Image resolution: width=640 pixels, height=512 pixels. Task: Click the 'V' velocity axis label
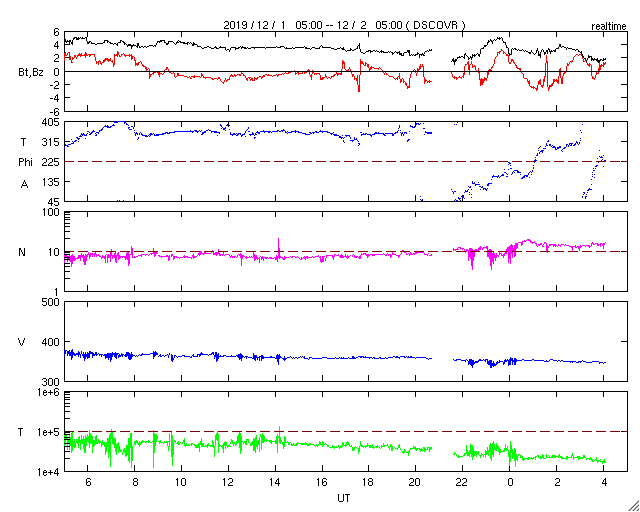pyautogui.click(x=22, y=342)
